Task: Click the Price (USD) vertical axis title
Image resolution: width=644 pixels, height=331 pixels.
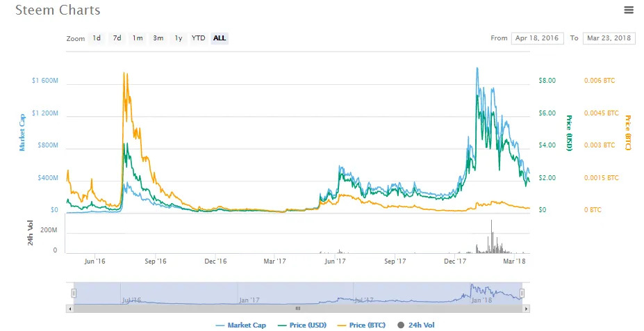Action: tap(569, 133)
